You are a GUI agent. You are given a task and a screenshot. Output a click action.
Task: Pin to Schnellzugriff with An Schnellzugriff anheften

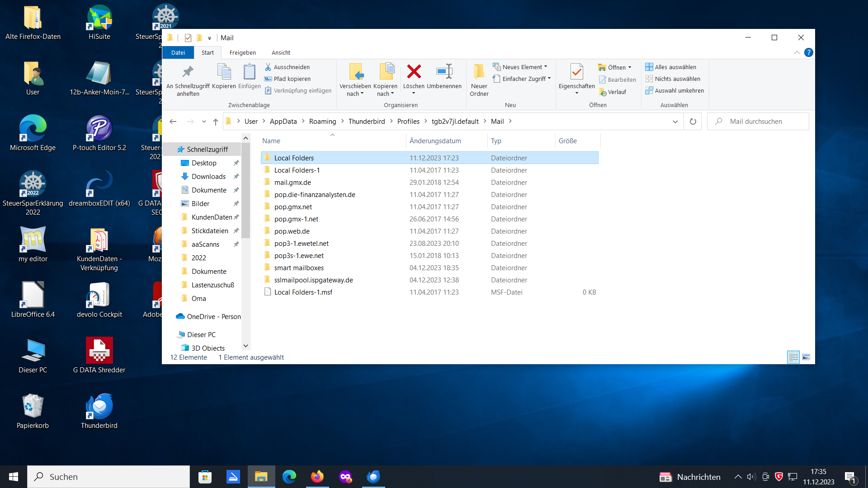pos(188,80)
